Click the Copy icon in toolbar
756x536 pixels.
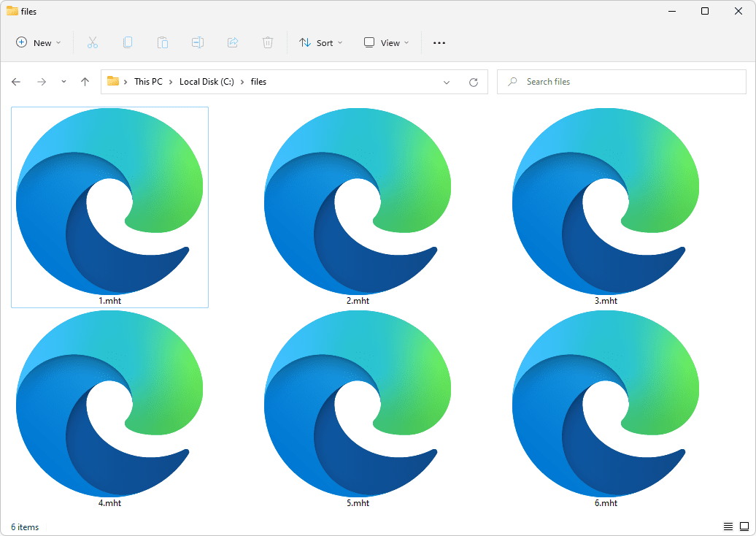tap(128, 42)
